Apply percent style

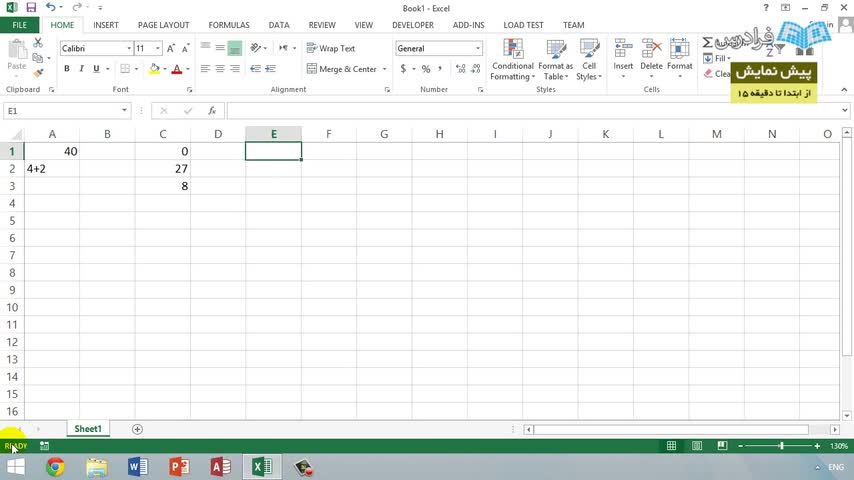tap(426, 69)
